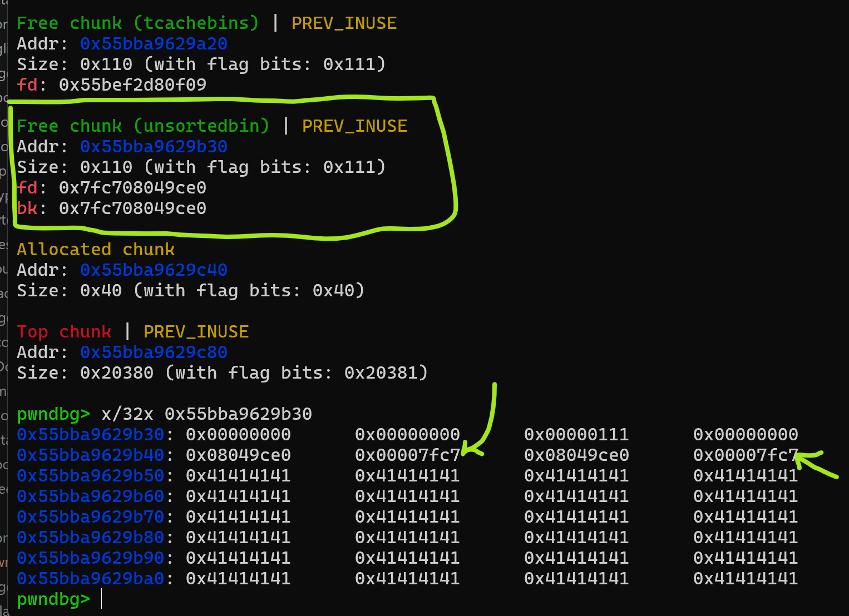The height and width of the screenshot is (616, 849).
Task: Click the "Free chunk (unsortedbin)" heading
Action: (143, 126)
